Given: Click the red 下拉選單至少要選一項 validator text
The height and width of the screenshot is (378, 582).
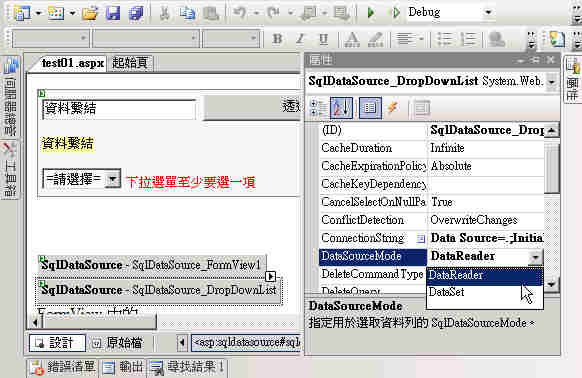Looking at the screenshot, I should click(191, 182).
